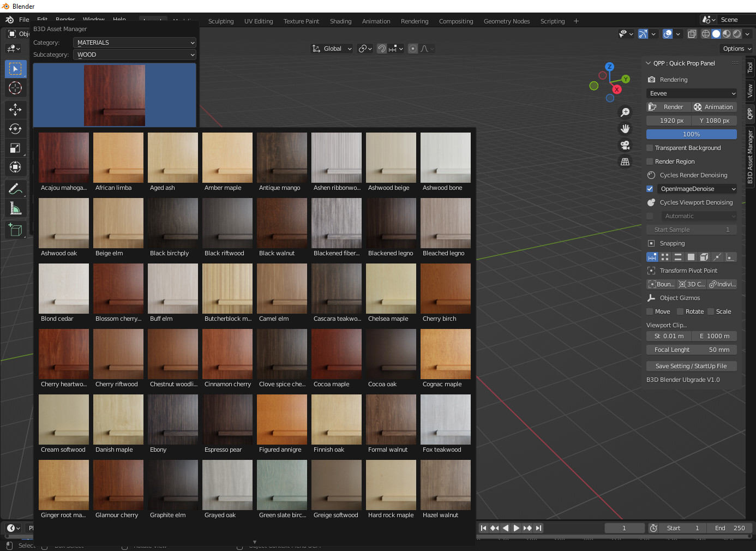Adjust the Focal Lenght 50 mm slider
This screenshot has width=756, height=551.
[692, 350]
